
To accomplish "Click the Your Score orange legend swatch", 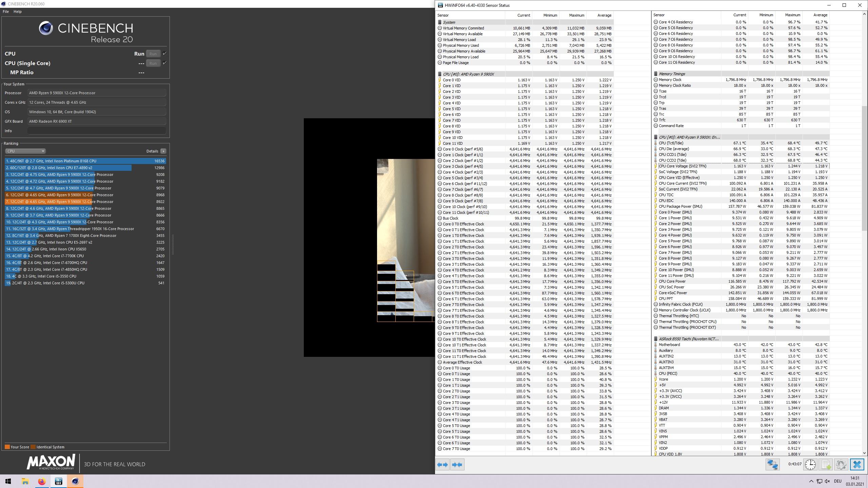I will pos(7,447).
